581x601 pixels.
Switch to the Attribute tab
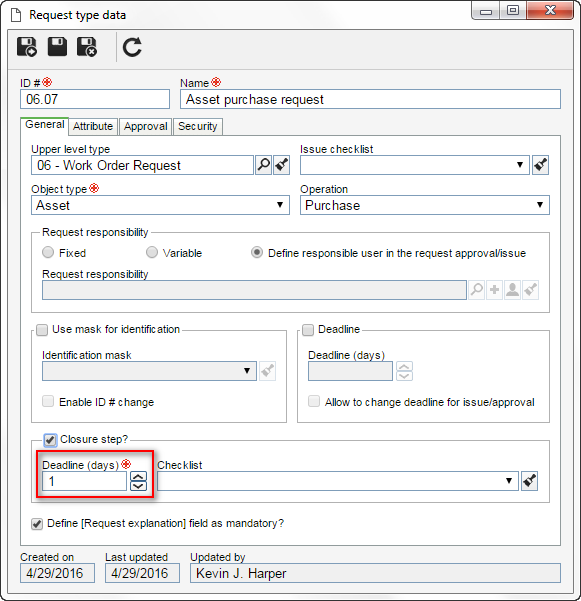coord(93,126)
